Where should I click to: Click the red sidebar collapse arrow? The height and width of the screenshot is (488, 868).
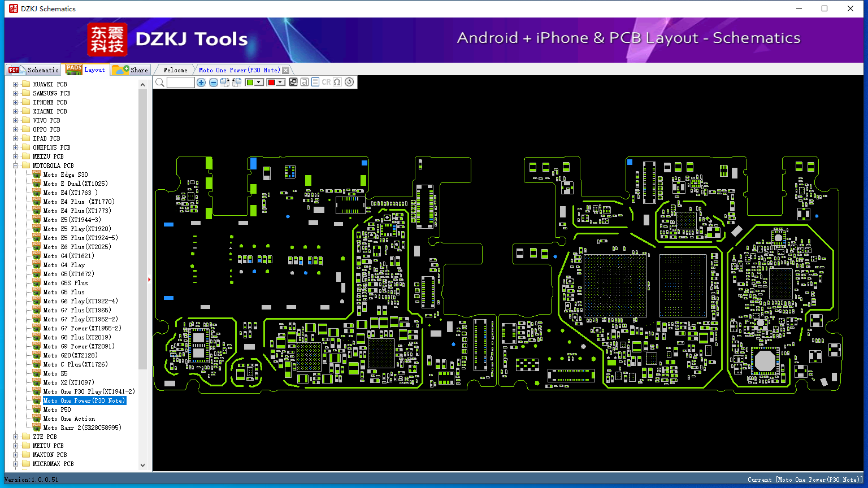tap(149, 279)
